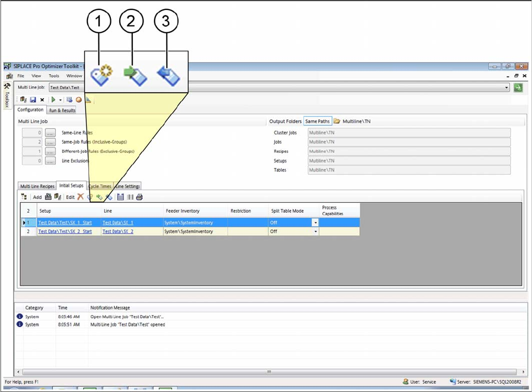
Task: Click the tag with blue arrow icon
Action: tap(109, 197)
